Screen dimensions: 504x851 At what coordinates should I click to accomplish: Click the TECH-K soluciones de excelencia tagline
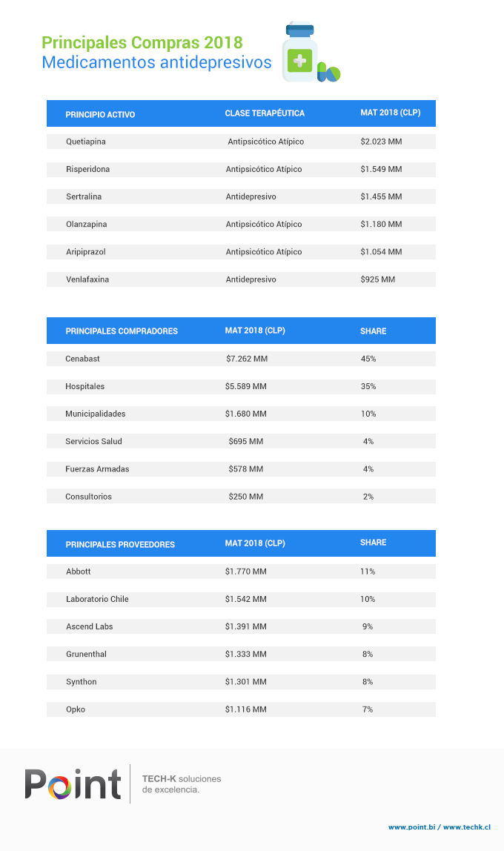(x=181, y=784)
